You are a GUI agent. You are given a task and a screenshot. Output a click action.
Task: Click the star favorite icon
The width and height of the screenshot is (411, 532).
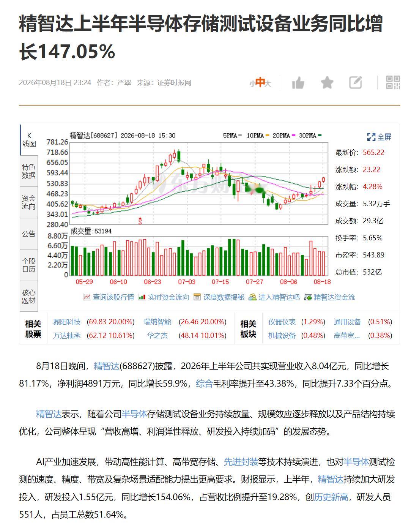click(x=327, y=82)
